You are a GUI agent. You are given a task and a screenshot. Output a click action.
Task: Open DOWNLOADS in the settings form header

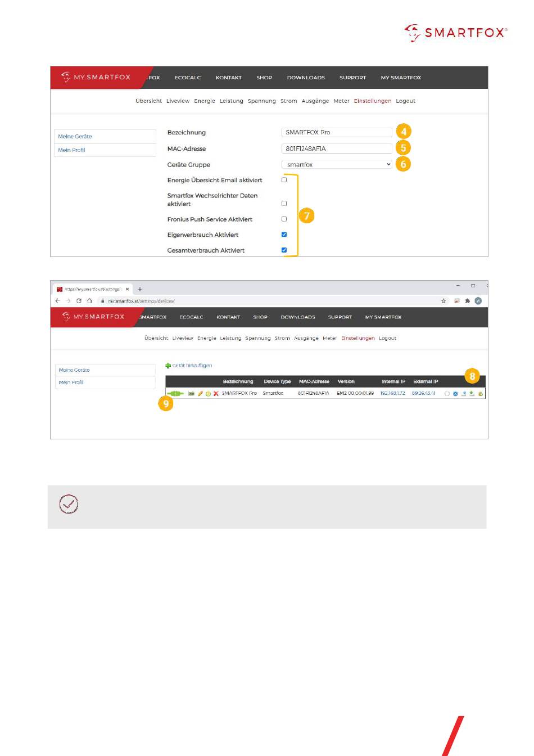pyautogui.click(x=306, y=78)
